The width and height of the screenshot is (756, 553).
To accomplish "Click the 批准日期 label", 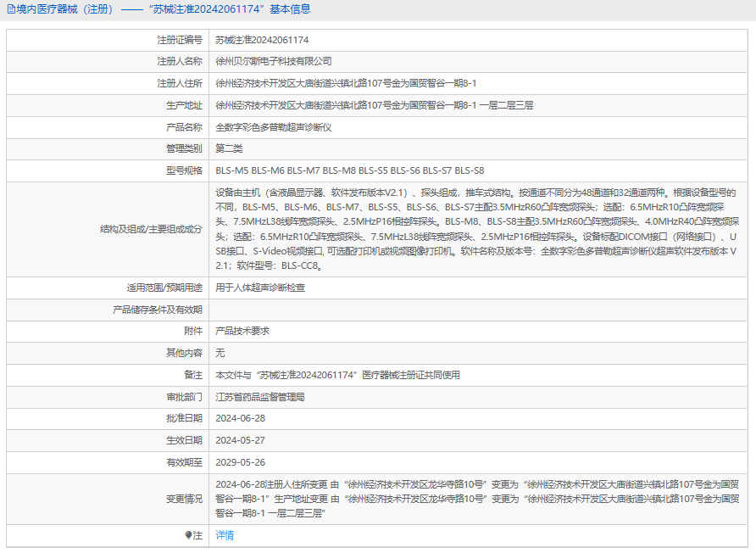I will click(x=184, y=418).
